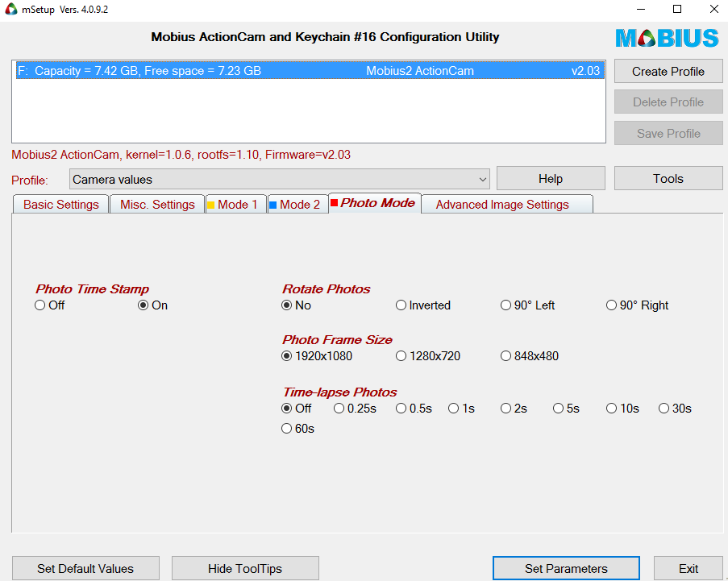Open the Tools button
This screenshot has height=581, width=728.
[x=668, y=179]
